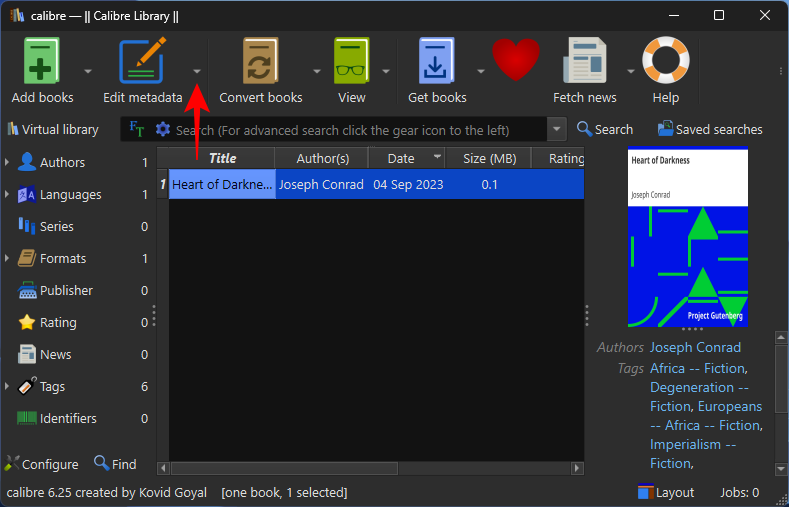Image resolution: width=789 pixels, height=507 pixels.
Task: Click the Get books icon
Action: click(x=437, y=61)
